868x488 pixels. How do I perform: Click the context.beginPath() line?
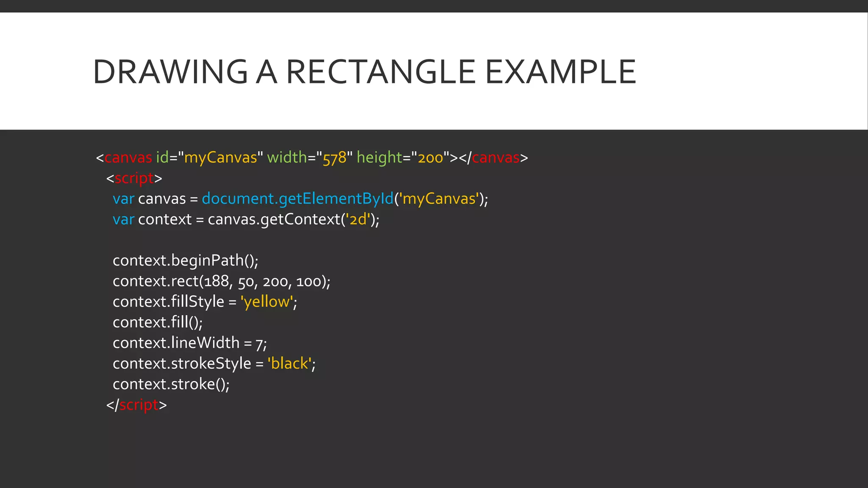[x=185, y=261]
